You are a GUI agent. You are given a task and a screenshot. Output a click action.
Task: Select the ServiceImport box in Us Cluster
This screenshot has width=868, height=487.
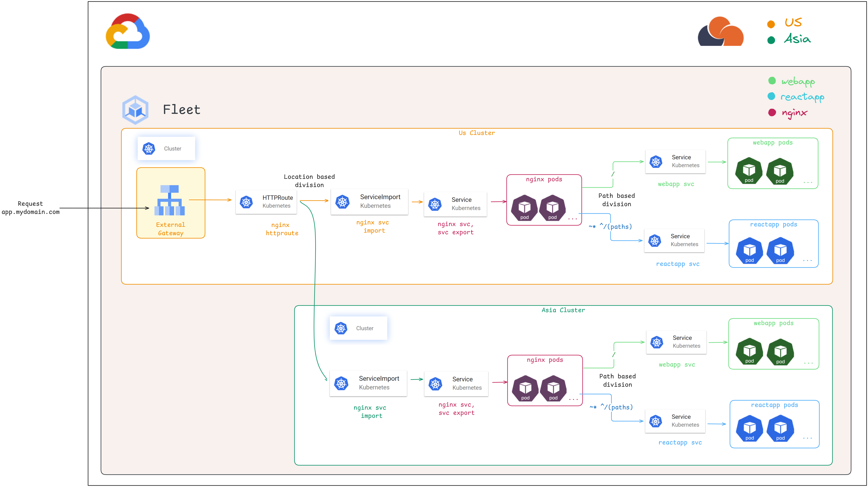point(369,202)
